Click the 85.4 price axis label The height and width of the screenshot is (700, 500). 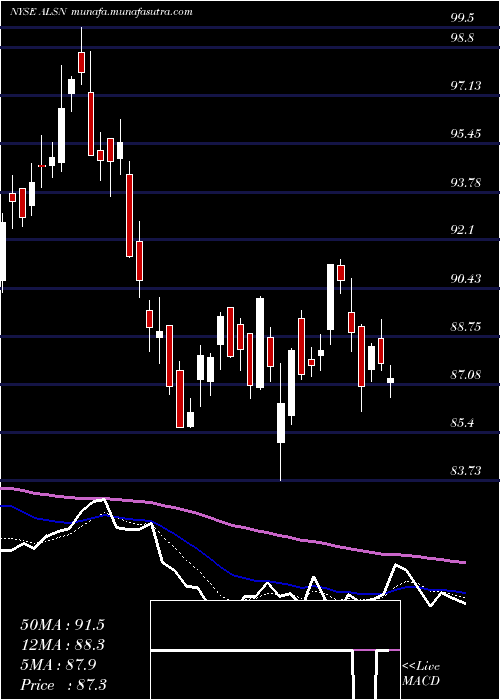pyautogui.click(x=462, y=422)
